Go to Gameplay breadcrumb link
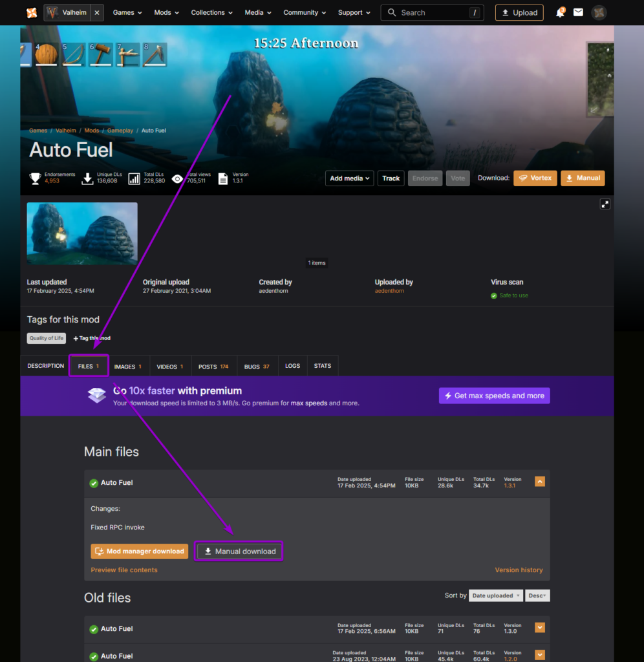This screenshot has height=662, width=644. pos(120,131)
